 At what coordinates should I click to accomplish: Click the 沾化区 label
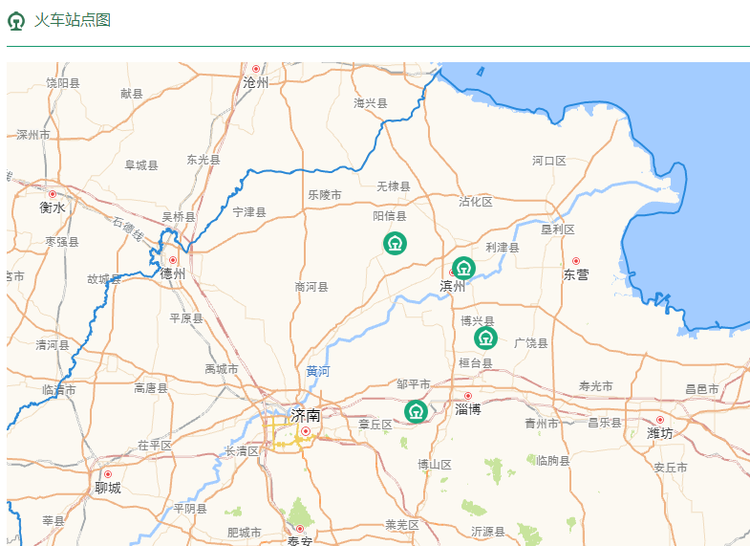click(475, 202)
